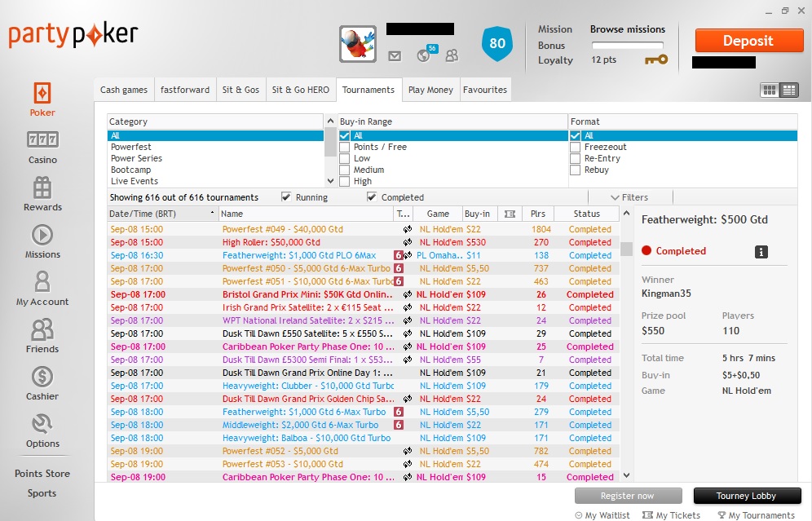The image size is (812, 521).
Task: Check the Freezeout format checkbox
Action: point(575,147)
